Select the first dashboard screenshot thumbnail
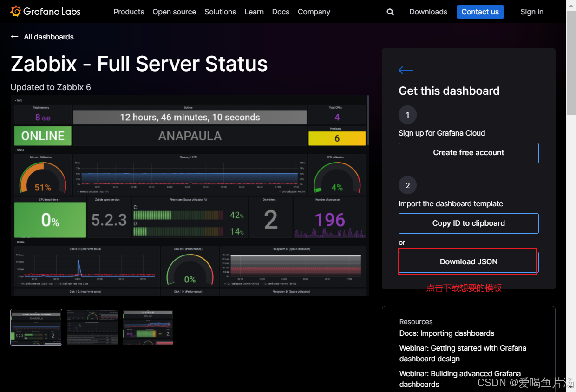Screen dimensions: 576x392 pyautogui.click(x=36, y=327)
